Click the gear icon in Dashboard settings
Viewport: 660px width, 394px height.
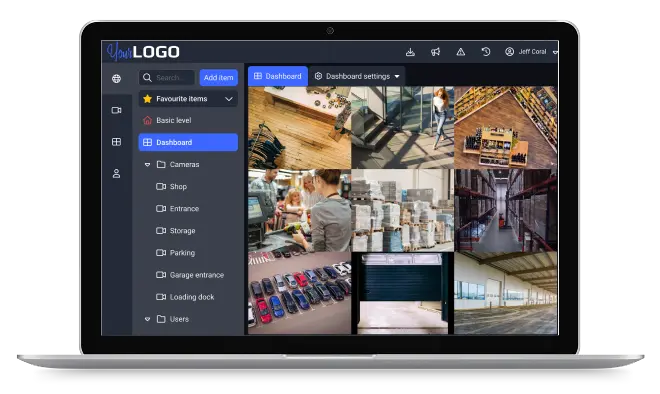pos(319,76)
